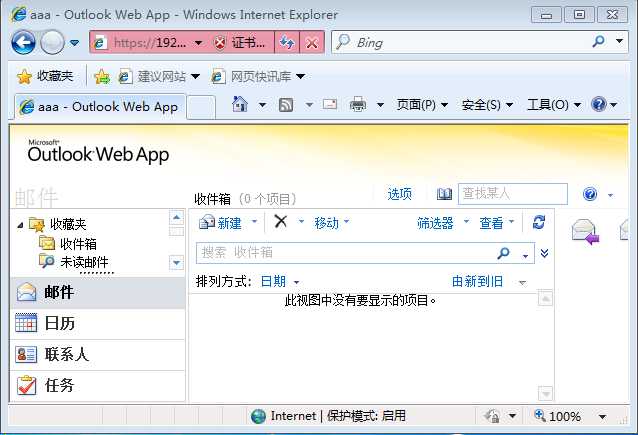Click add to favorites bar star icon

(x=102, y=76)
